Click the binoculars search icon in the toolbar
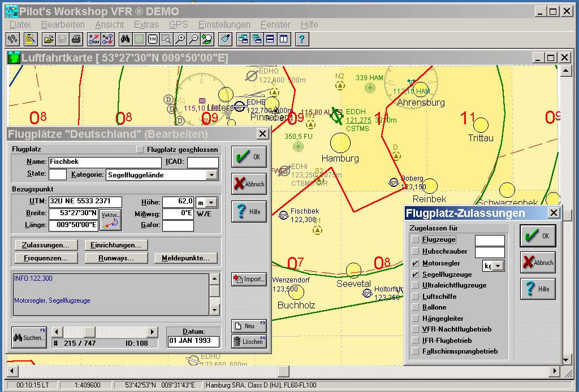 [x=125, y=39]
